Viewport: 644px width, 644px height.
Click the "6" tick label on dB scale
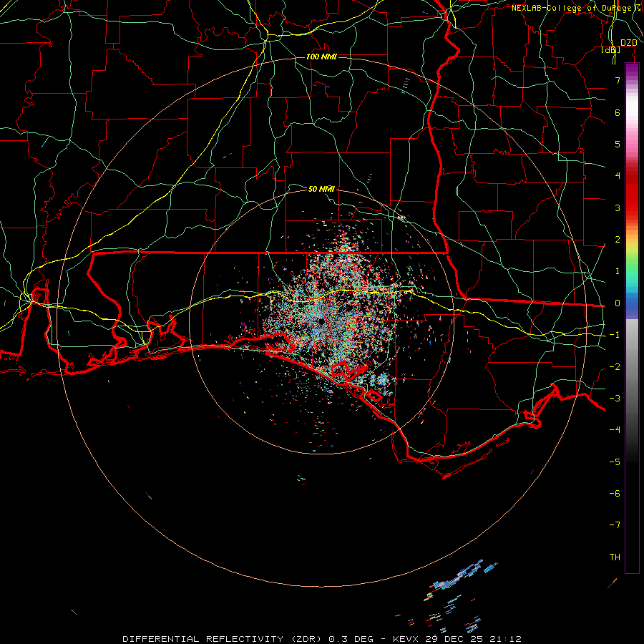(618, 112)
